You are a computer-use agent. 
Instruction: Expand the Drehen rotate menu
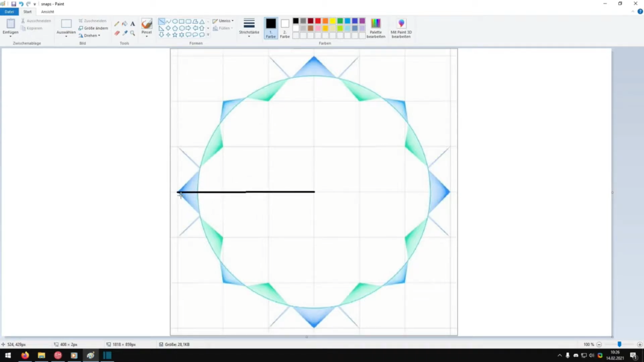[x=90, y=36]
